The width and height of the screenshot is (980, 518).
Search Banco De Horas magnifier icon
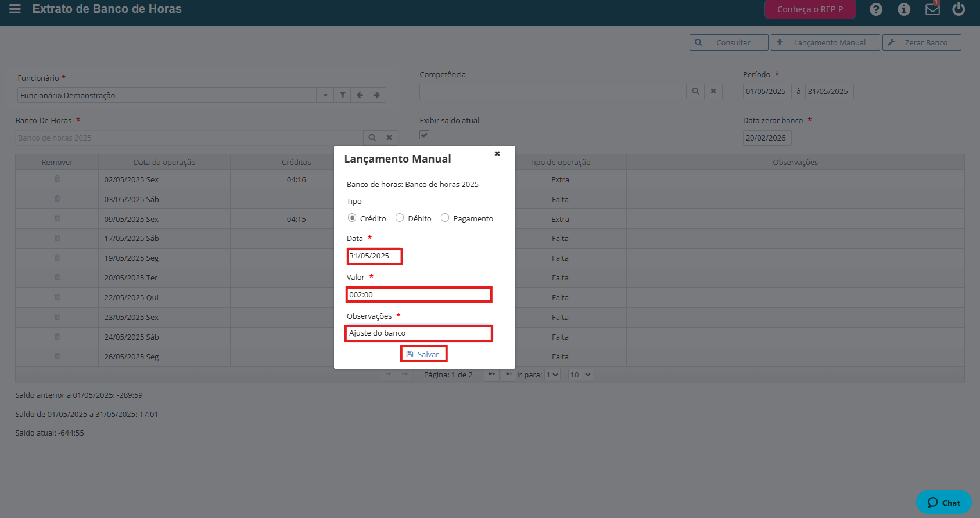point(372,138)
